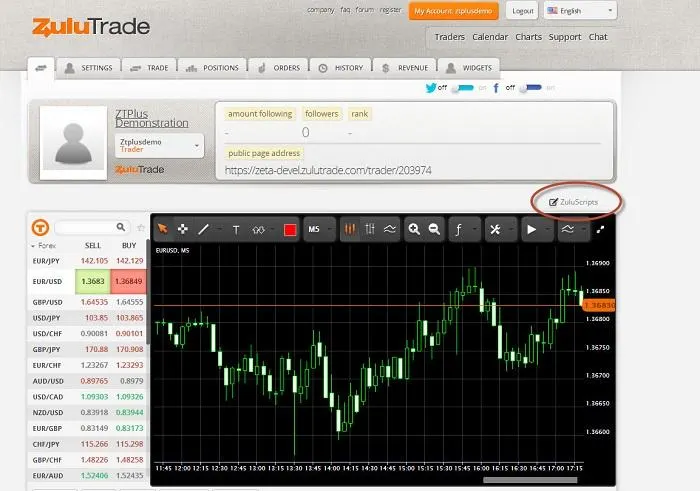Select the arrow pointer tool in chart toolbar
This screenshot has width=700, height=491.
(x=163, y=229)
